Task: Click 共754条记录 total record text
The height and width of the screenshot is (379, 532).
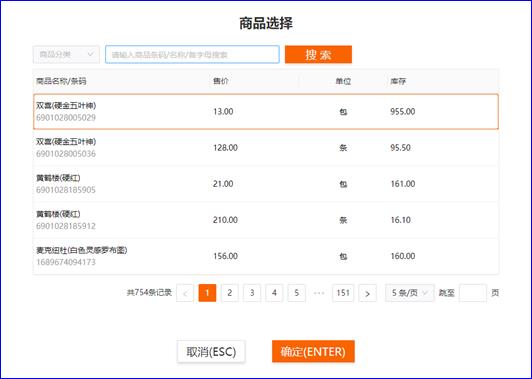Action: click(149, 292)
